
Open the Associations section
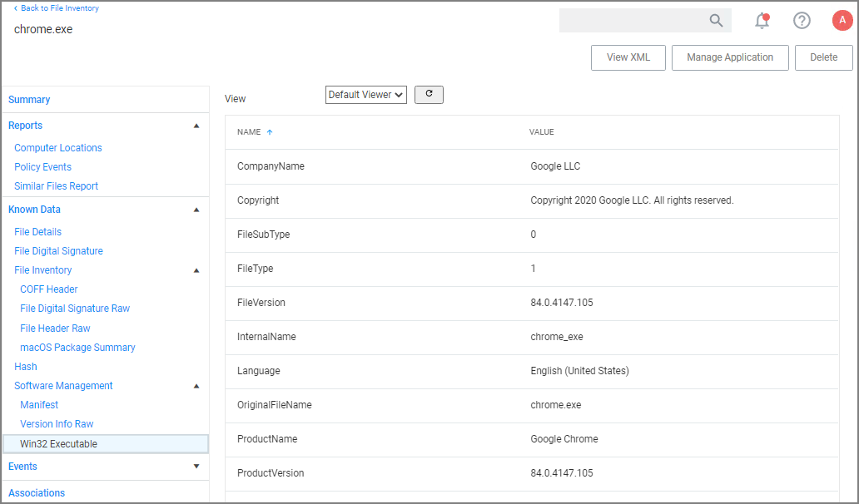tap(37, 492)
